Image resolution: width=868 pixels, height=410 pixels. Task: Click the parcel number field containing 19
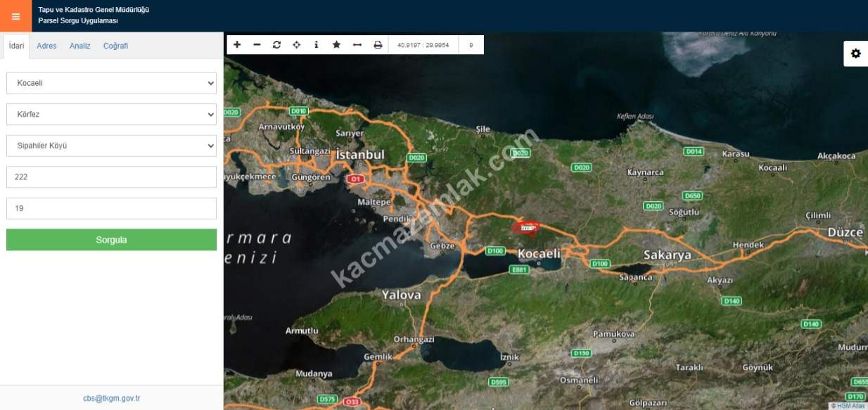point(111,208)
